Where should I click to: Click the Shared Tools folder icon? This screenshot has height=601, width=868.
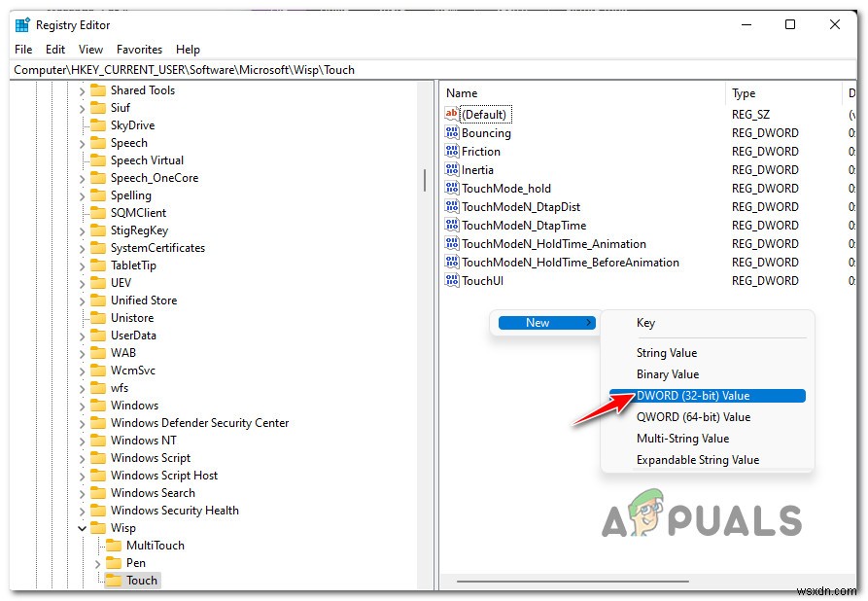pos(98,89)
